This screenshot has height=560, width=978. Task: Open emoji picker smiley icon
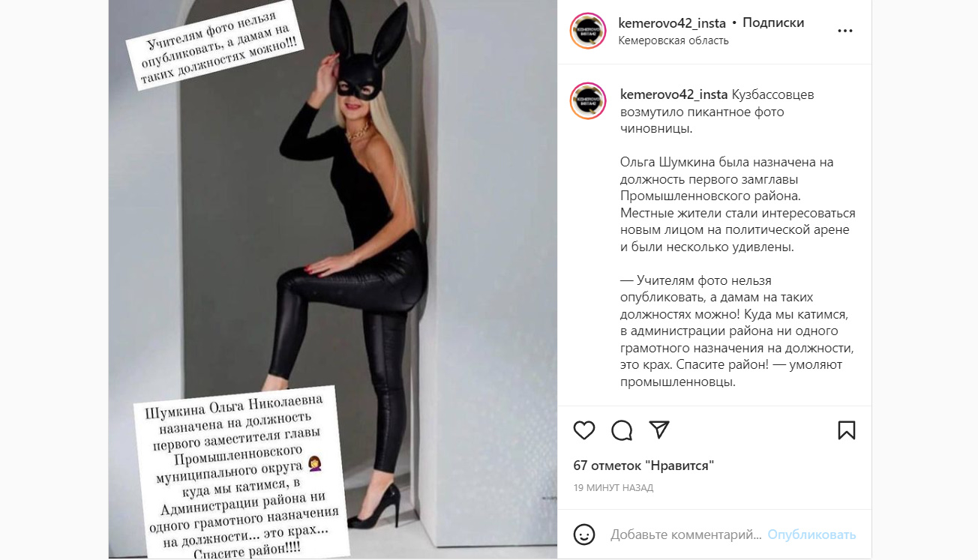[584, 535]
